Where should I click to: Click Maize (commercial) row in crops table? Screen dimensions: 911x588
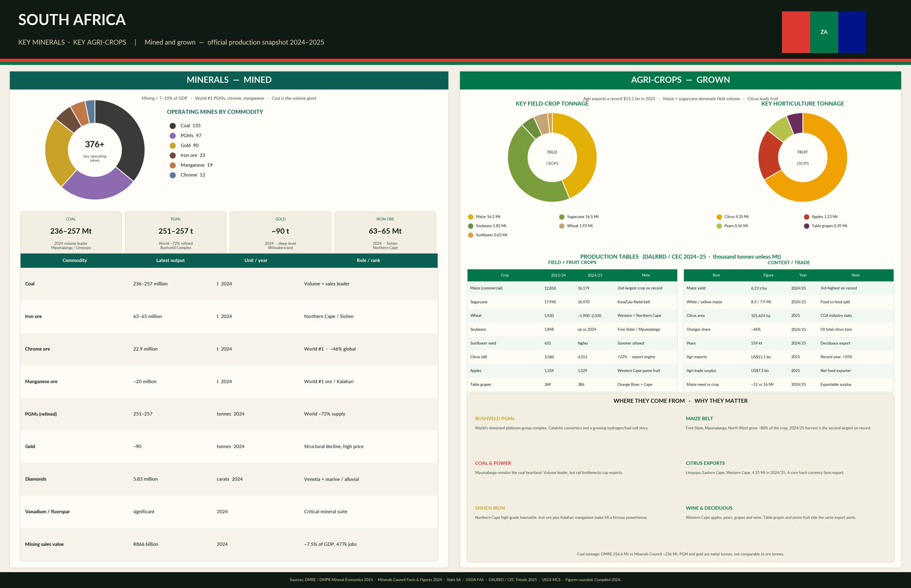[x=572, y=288]
